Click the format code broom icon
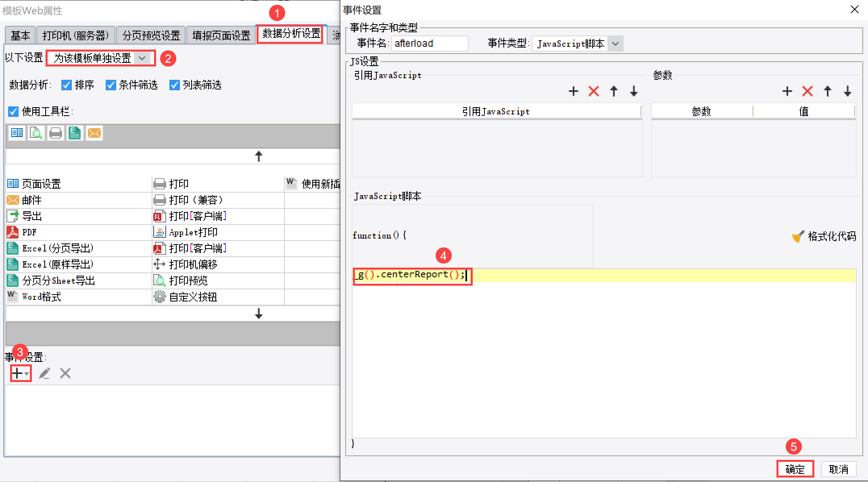Image resolution: width=868 pixels, height=482 pixels. pos(798,236)
